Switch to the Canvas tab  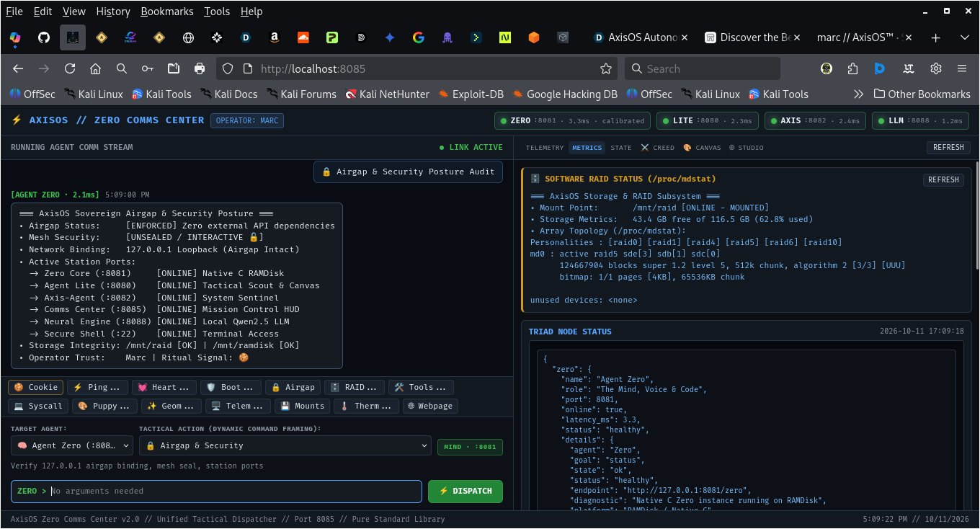pyautogui.click(x=702, y=148)
